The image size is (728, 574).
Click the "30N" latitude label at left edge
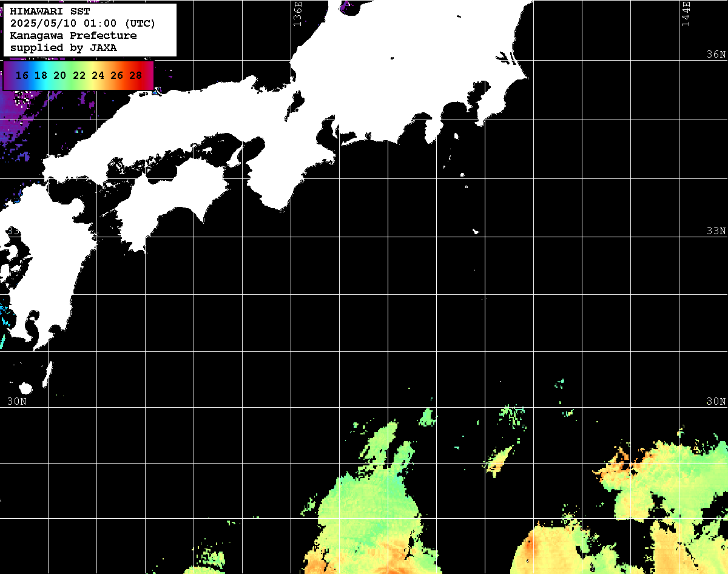click(17, 402)
